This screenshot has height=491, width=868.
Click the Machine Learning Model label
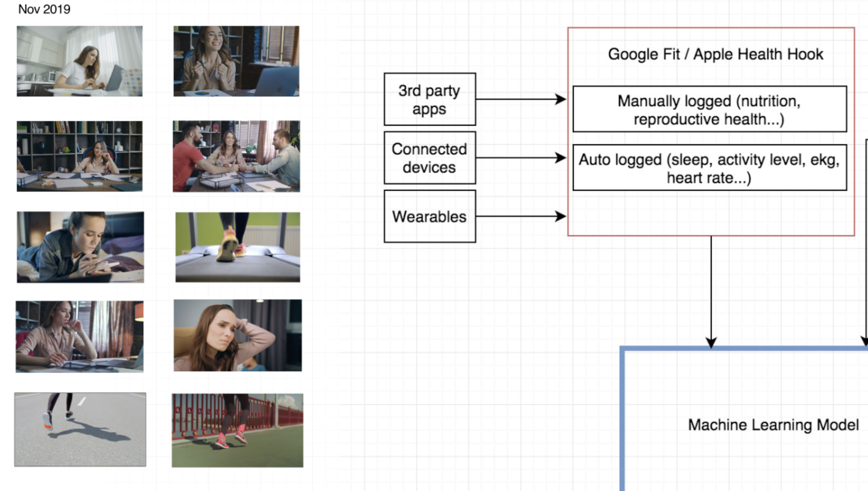coord(773,425)
